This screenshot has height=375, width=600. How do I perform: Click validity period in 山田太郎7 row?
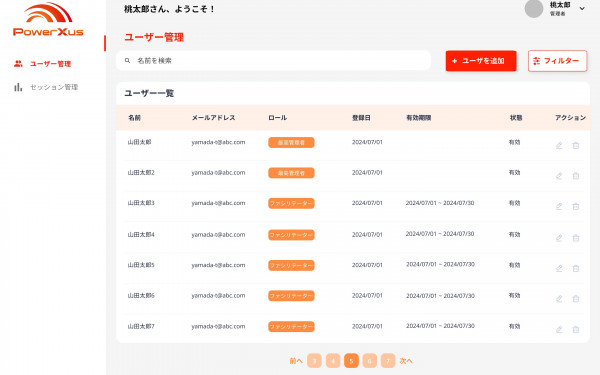(x=440, y=326)
